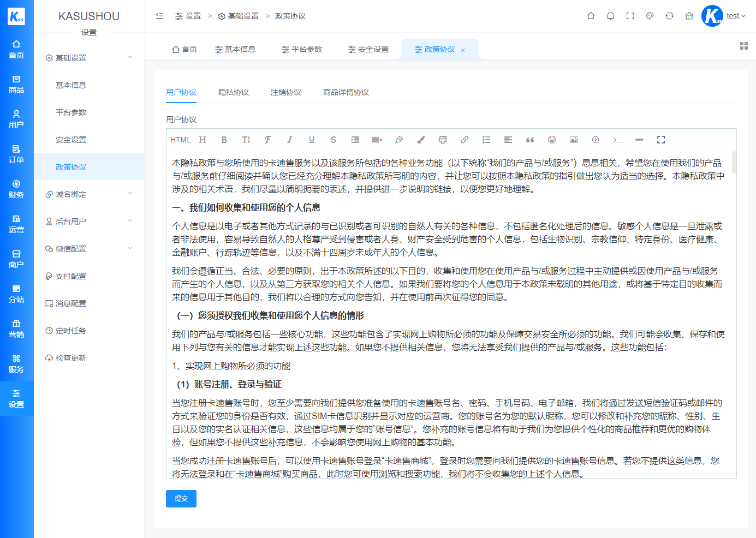Viewport: 756px width, 538px height.
Task: Select the 商品详情协议 tab
Action: (x=346, y=92)
